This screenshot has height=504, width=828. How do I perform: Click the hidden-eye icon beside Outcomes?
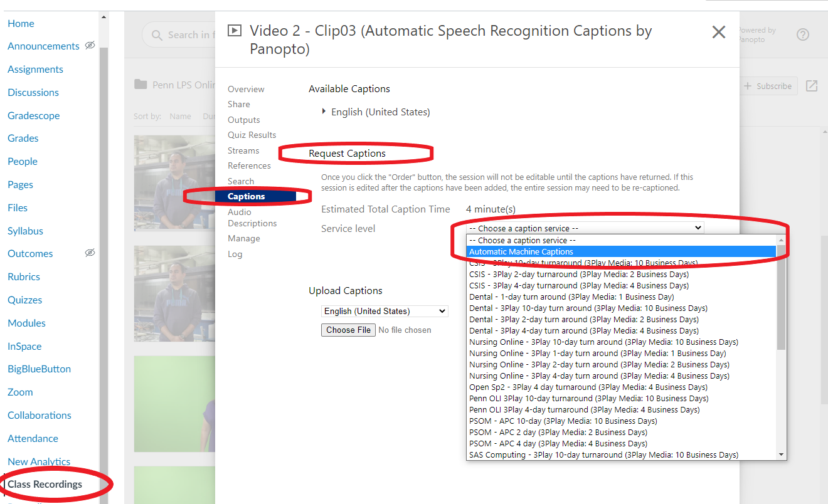(90, 253)
